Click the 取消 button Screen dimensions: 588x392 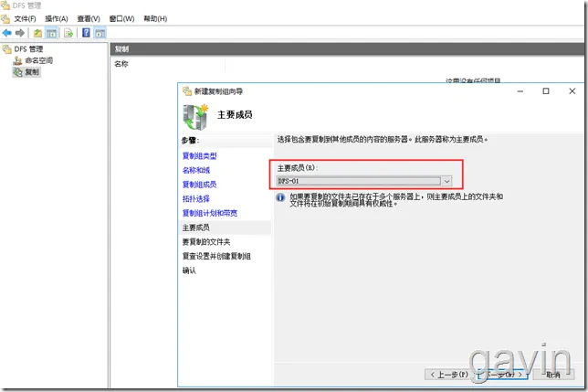click(553, 375)
